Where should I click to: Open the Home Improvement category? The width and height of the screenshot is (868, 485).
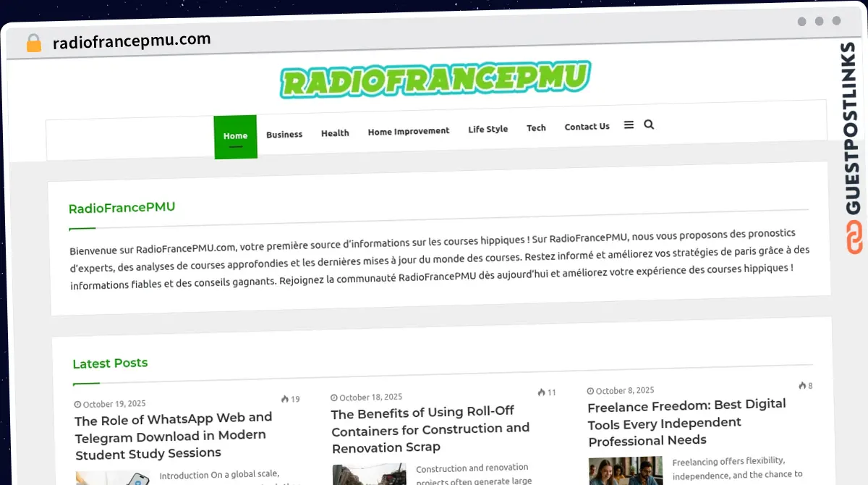(408, 131)
